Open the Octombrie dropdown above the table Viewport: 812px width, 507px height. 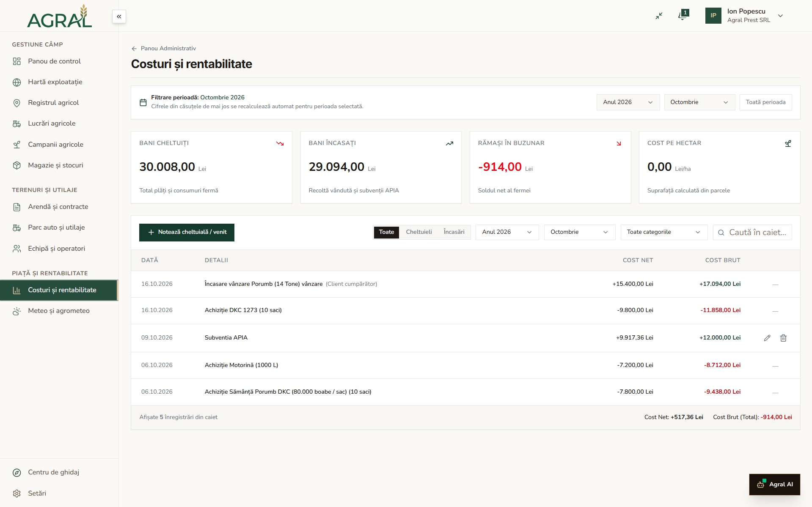[x=579, y=232]
